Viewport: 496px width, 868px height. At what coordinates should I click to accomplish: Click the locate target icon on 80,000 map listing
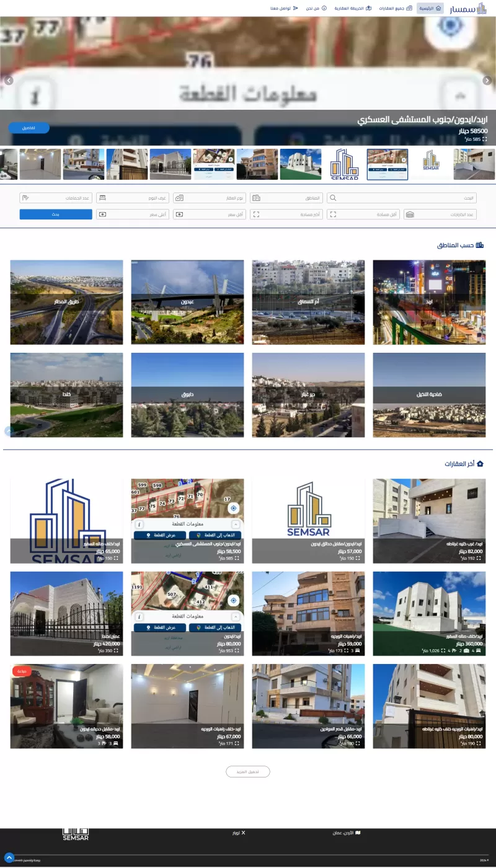234,600
